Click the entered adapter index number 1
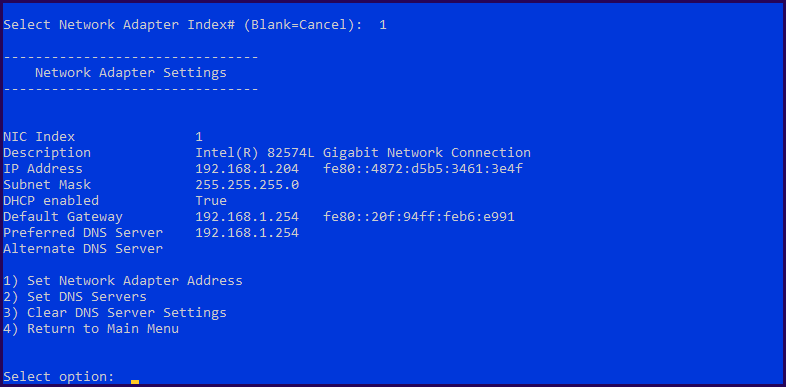Image resolution: width=786 pixels, height=387 pixels. click(x=383, y=25)
